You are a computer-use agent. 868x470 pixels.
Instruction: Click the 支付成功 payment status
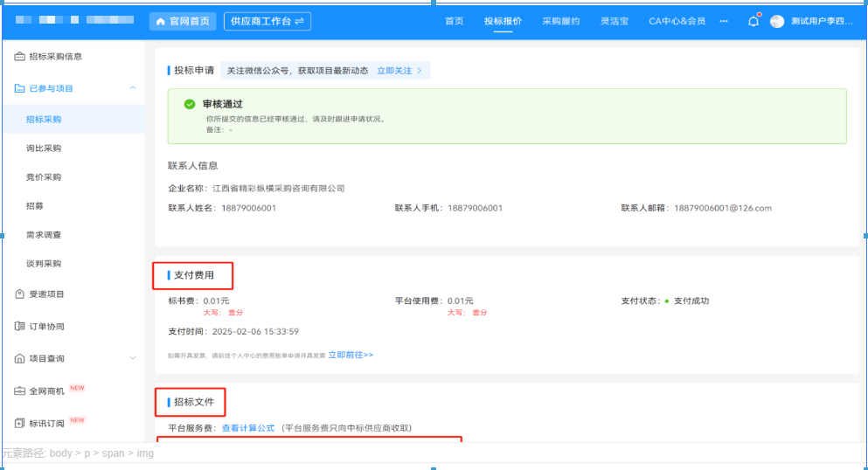point(691,301)
